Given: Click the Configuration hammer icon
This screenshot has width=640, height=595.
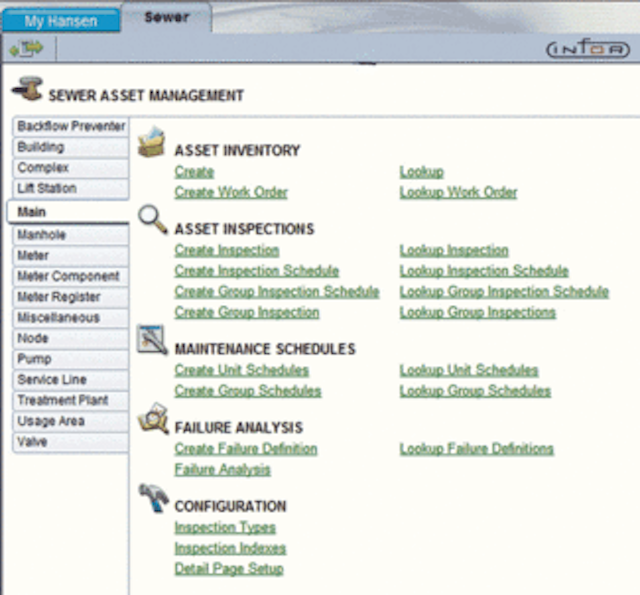Looking at the screenshot, I should point(153,497).
